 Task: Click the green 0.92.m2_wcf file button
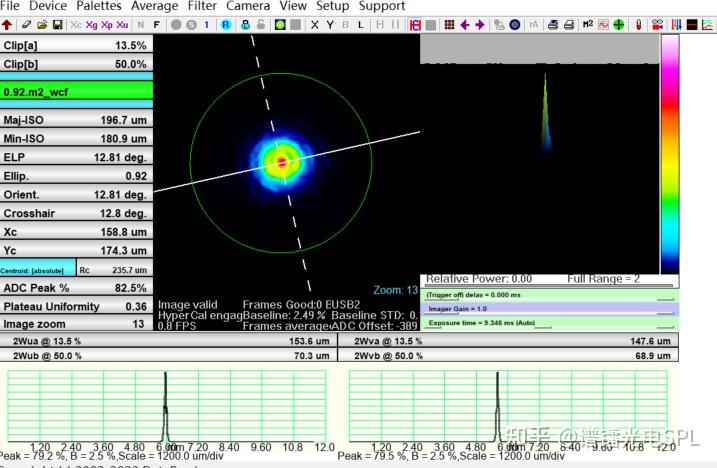pyautogui.click(x=76, y=91)
